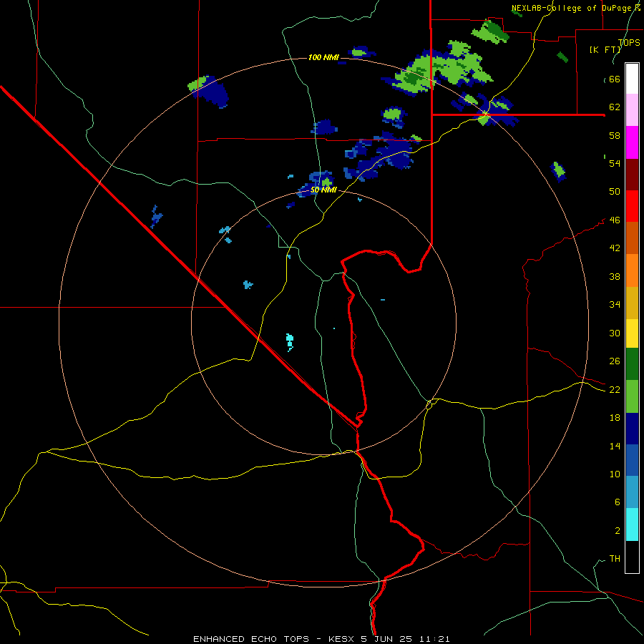
Task: Select the '22' legend value
Action: (615, 389)
